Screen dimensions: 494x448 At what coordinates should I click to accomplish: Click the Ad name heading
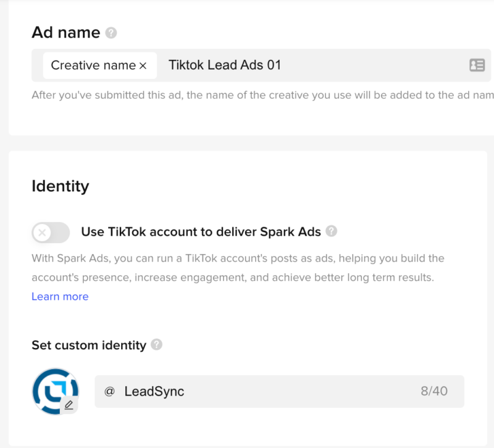pos(65,32)
